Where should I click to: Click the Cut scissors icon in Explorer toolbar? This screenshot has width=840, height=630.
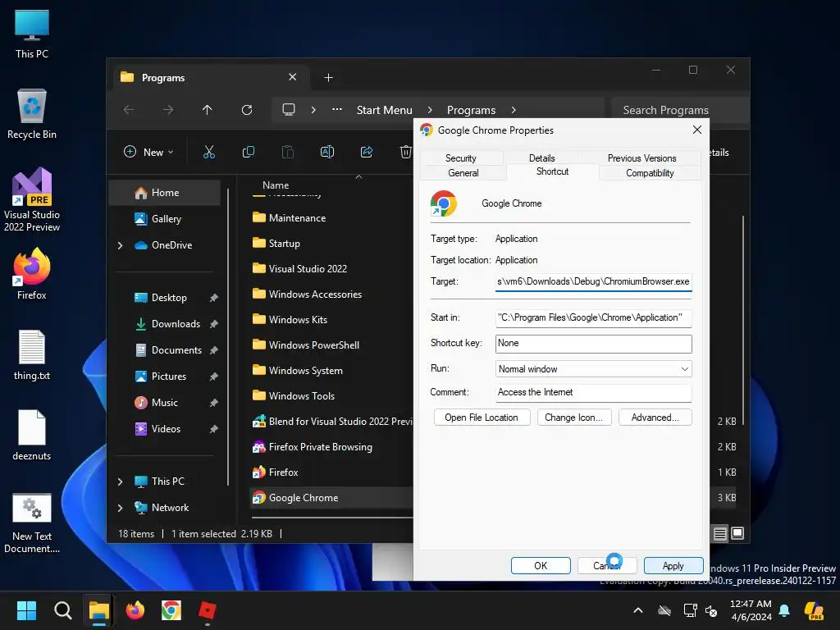point(209,152)
